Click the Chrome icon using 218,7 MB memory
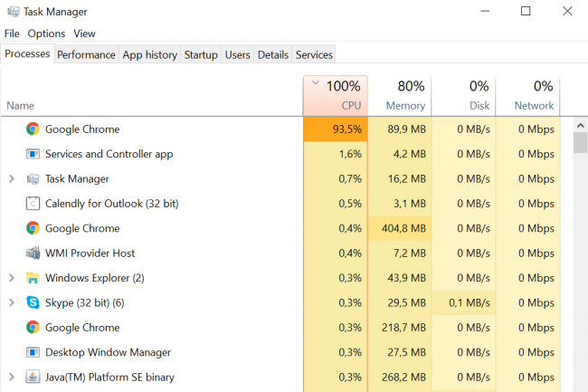The image size is (588, 392). (33, 328)
